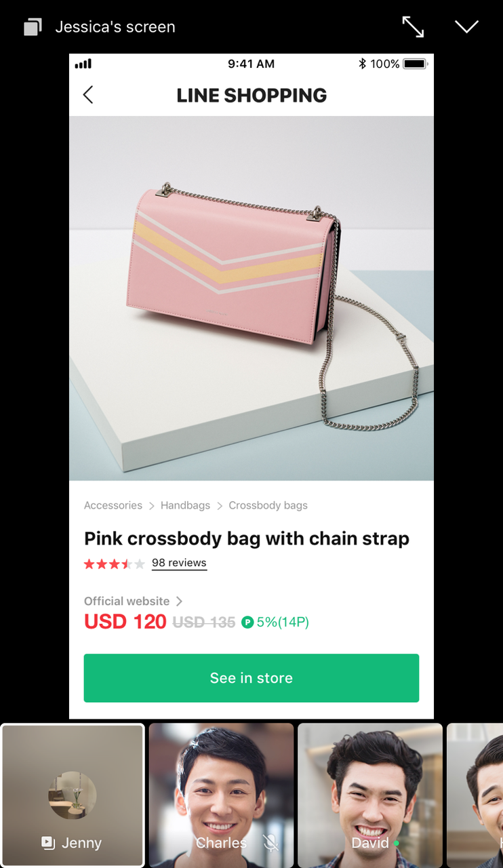Tap Charles's muted microphone icon
This screenshot has height=868, width=503.
[270, 843]
